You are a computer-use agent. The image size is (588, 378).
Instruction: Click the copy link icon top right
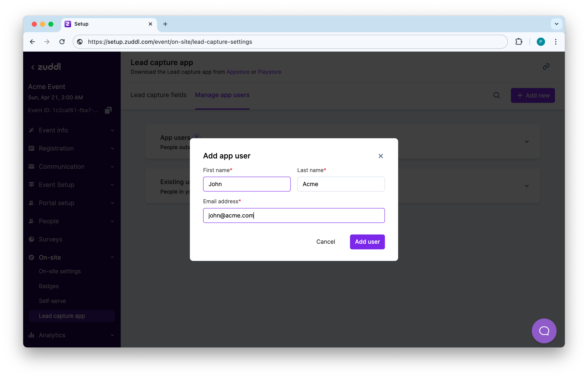click(x=546, y=67)
